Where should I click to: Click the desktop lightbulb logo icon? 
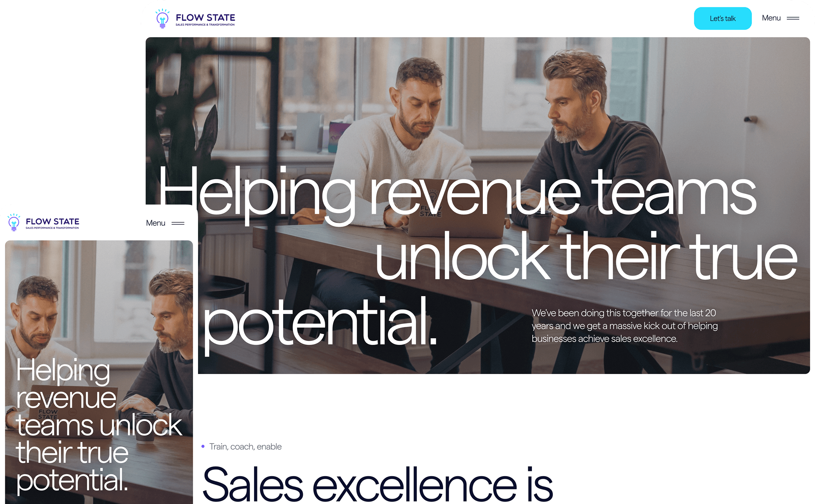point(162,18)
